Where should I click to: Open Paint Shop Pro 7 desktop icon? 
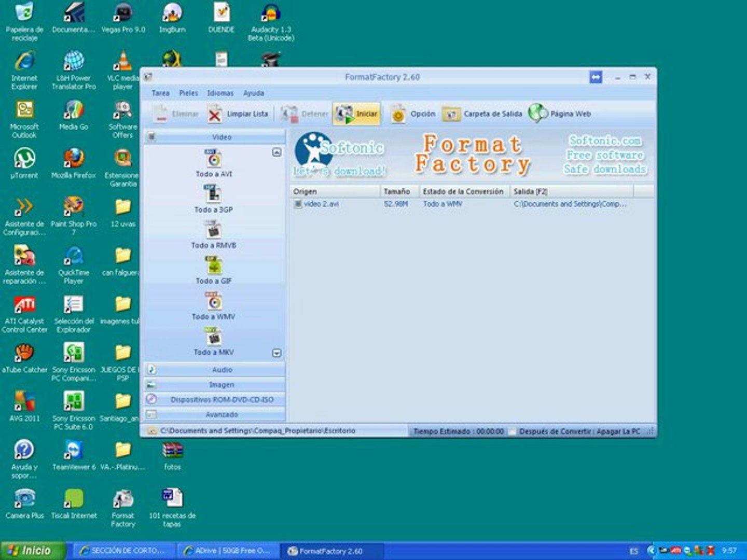(x=74, y=215)
